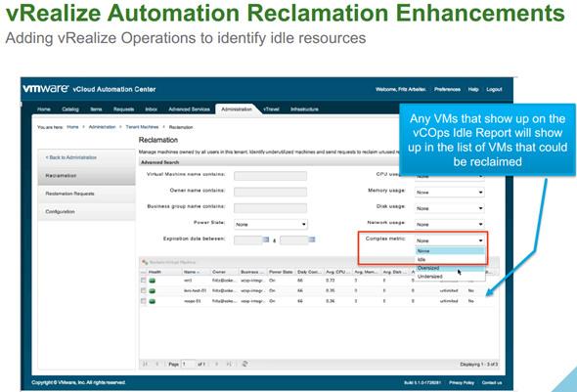This screenshot has height=392, width=577.
Task: Click the VMware logo
Action: tap(46, 89)
